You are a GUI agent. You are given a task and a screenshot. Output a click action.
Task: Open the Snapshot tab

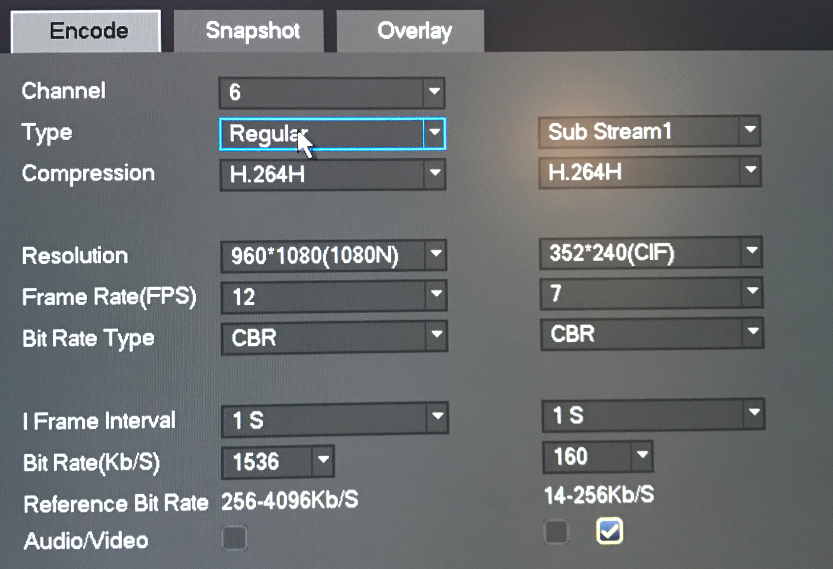249,31
